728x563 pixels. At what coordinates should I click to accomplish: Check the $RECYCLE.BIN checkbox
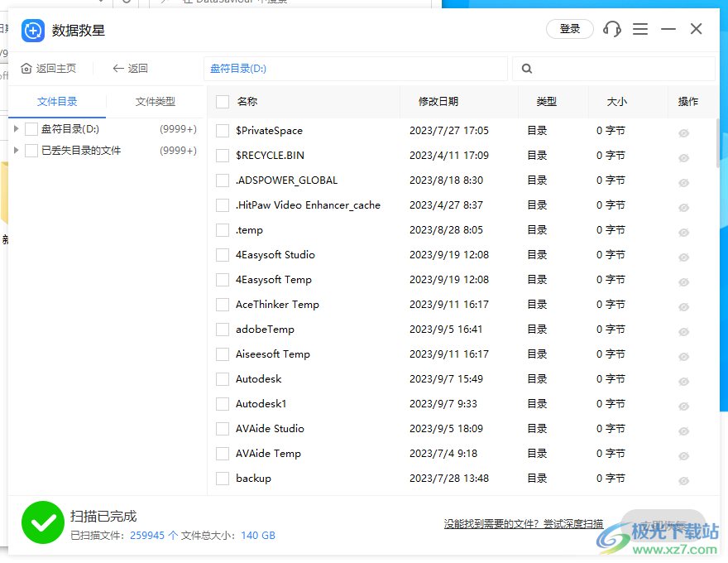click(222, 156)
